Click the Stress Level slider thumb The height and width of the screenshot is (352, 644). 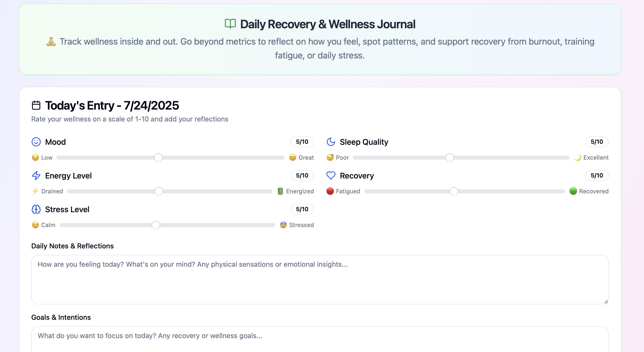click(x=156, y=225)
